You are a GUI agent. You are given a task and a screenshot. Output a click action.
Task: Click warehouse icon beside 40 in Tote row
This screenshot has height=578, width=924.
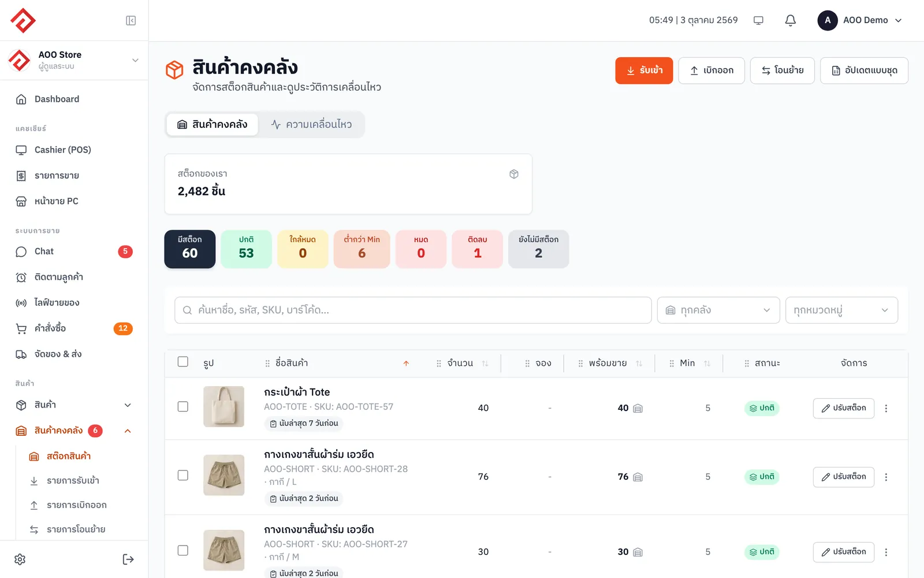point(638,409)
